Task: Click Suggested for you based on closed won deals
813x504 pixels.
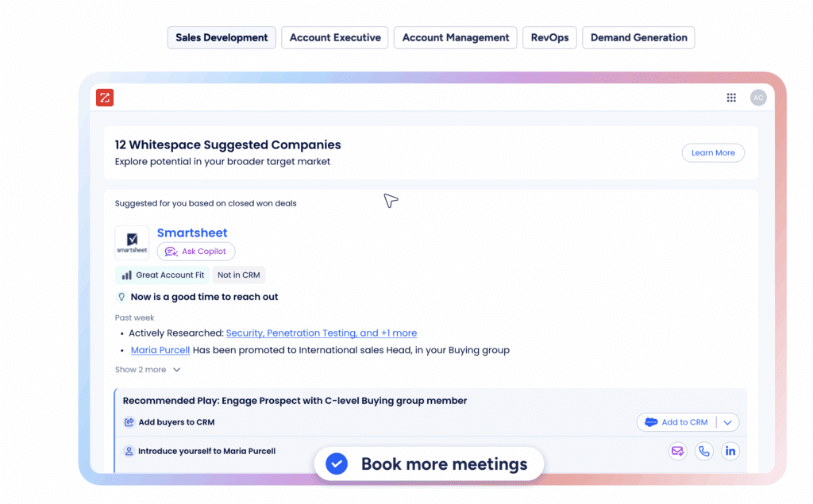Action: (206, 203)
